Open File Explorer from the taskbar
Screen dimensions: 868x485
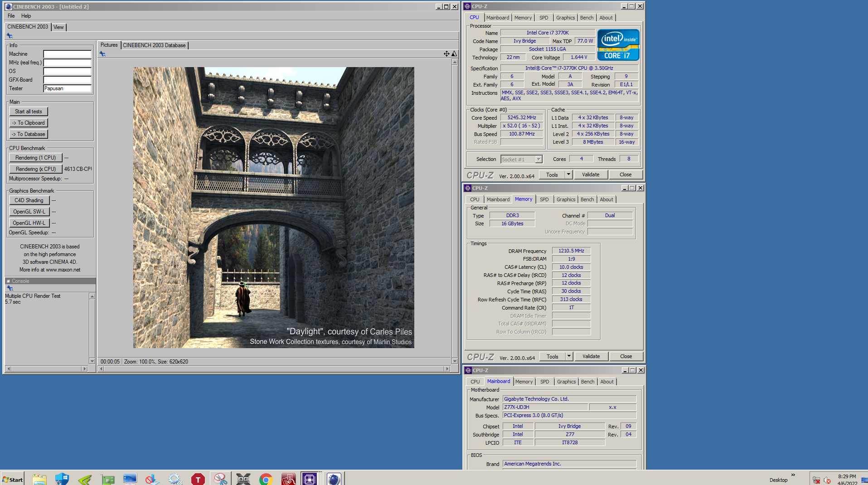[39, 479]
